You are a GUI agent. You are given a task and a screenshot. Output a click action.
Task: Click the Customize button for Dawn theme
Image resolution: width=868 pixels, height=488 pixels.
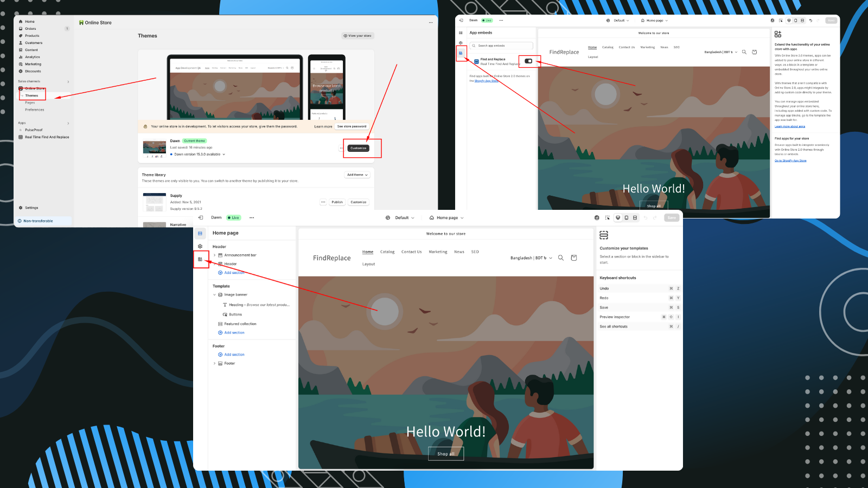pyautogui.click(x=358, y=147)
